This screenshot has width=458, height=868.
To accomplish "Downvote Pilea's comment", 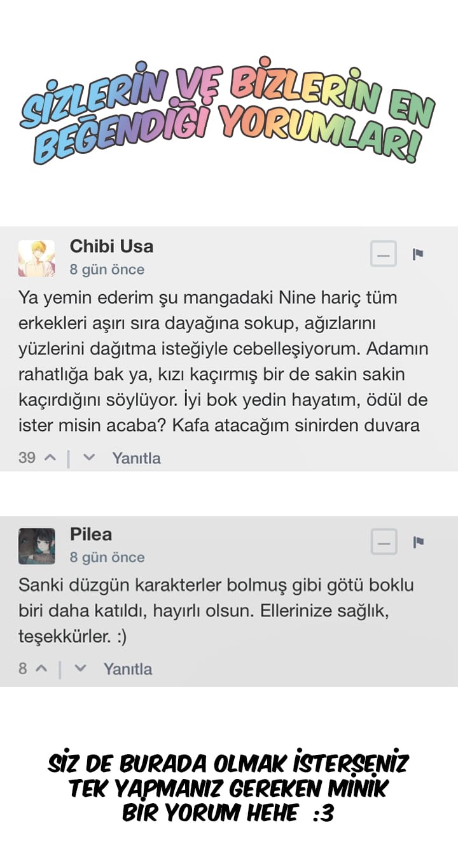I will (80, 668).
